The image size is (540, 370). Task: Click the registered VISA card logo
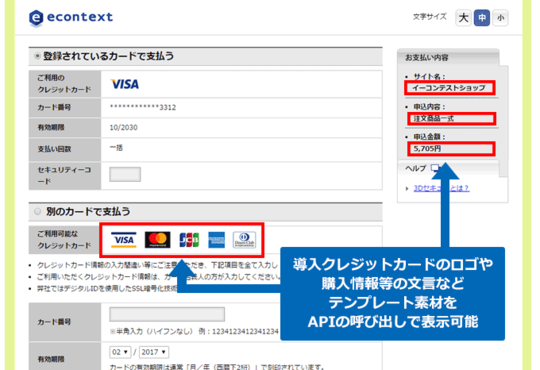click(125, 84)
